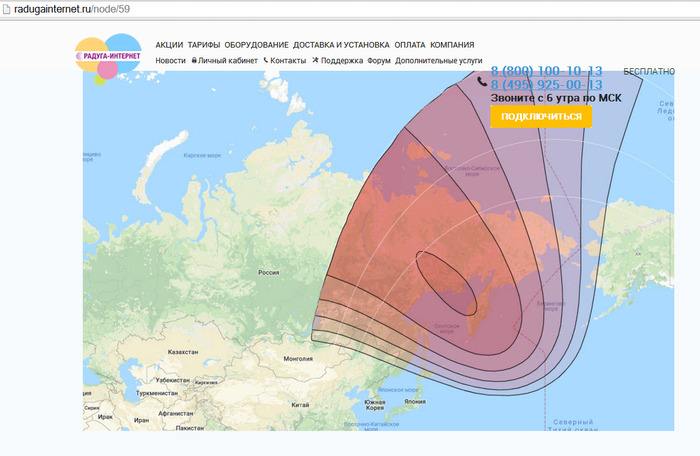The height and width of the screenshot is (456, 700).
Task: Click the browser address bar URL
Action: pyautogui.click(x=70, y=8)
